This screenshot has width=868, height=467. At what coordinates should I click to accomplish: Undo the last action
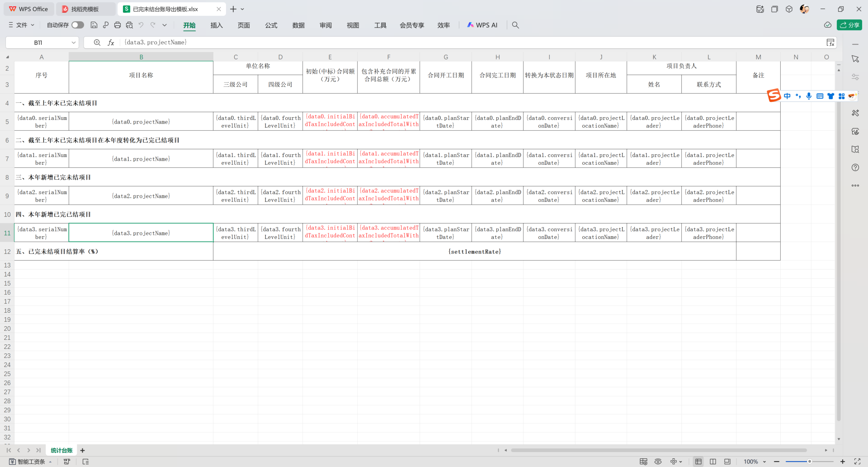point(141,25)
